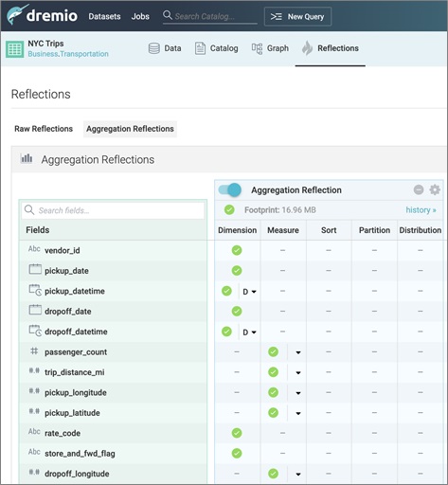448x485 pixels.
Task: Click the Graph lineage icon
Action: [x=257, y=48]
